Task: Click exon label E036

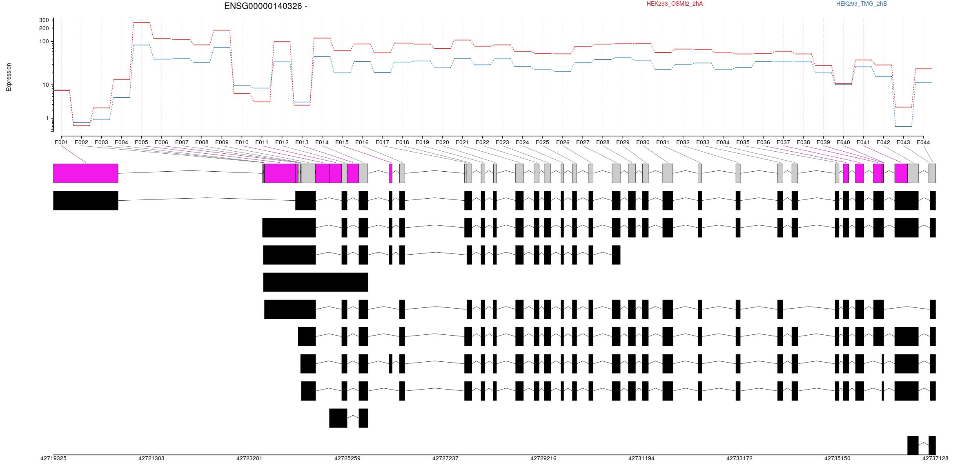Action: (763, 142)
